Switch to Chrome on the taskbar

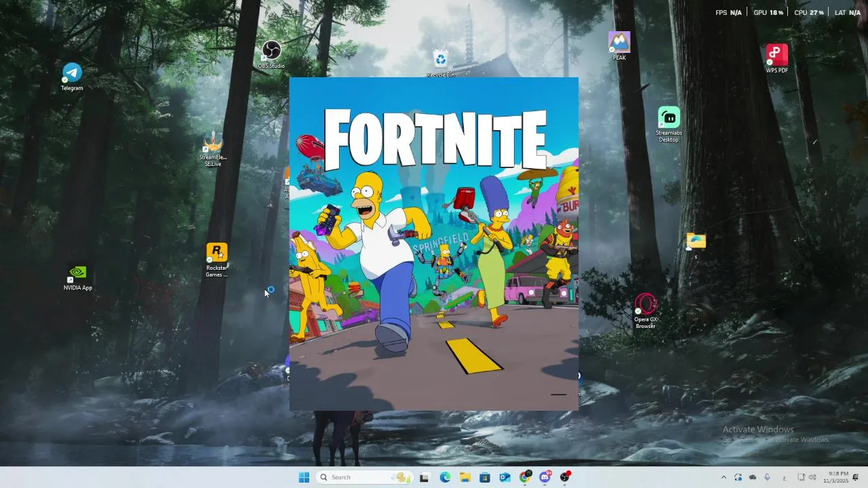click(x=525, y=477)
